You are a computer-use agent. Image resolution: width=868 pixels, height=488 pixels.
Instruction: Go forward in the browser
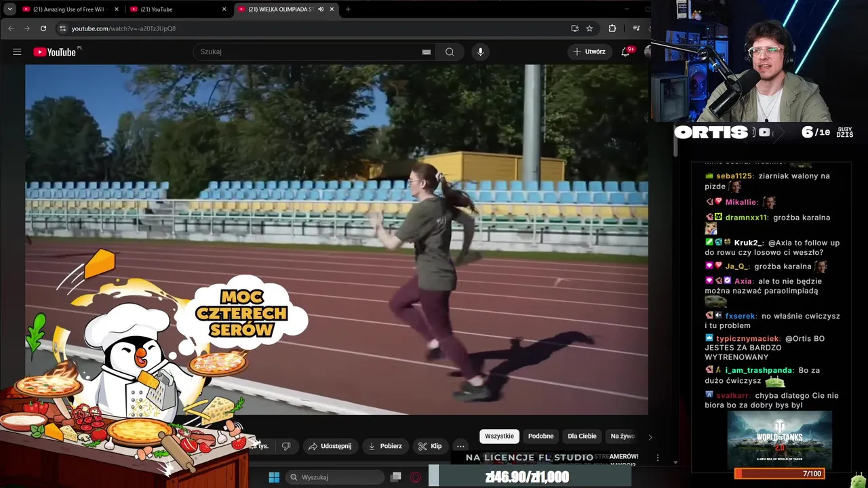click(26, 28)
